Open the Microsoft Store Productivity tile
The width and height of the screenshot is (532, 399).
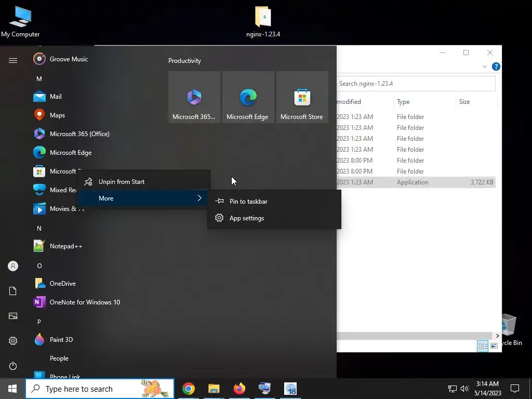302,97
